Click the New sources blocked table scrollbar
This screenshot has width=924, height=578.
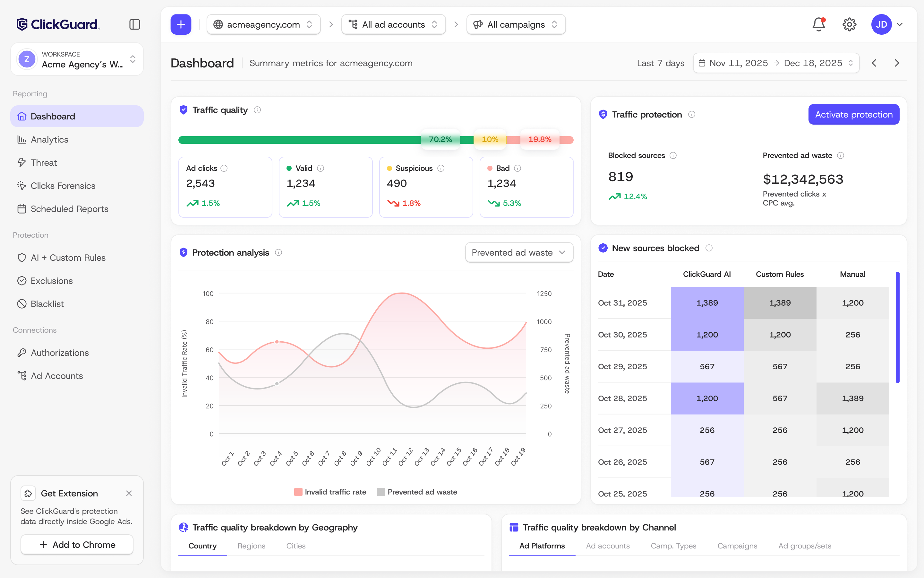coord(897,327)
